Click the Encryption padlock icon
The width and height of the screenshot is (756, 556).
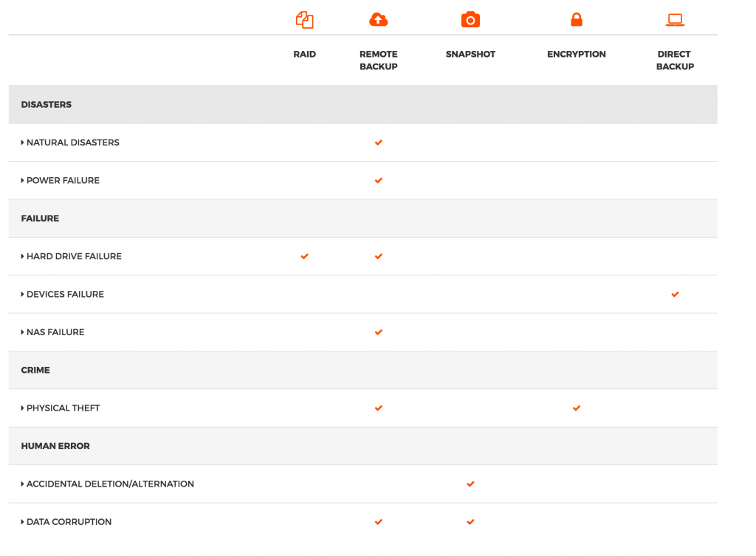pyautogui.click(x=577, y=20)
